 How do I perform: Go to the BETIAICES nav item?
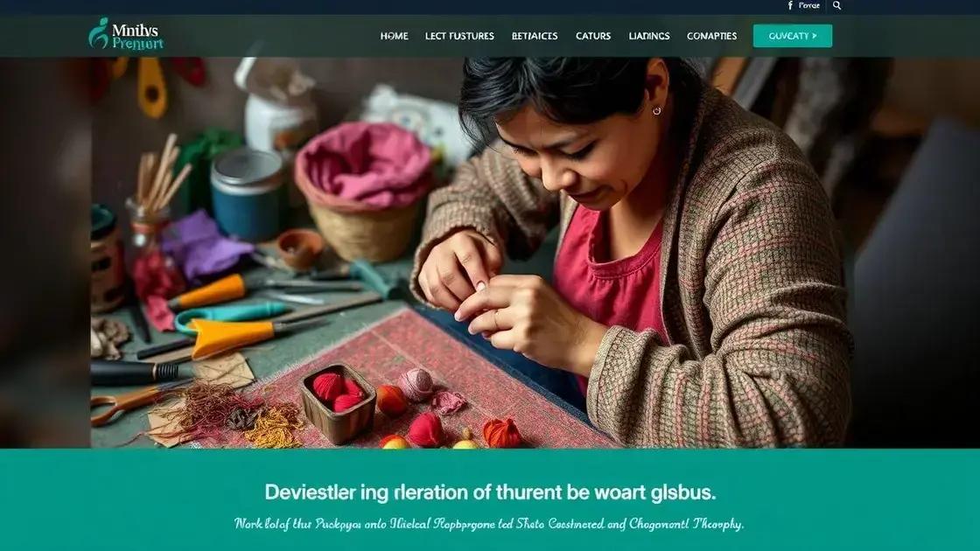(x=535, y=36)
